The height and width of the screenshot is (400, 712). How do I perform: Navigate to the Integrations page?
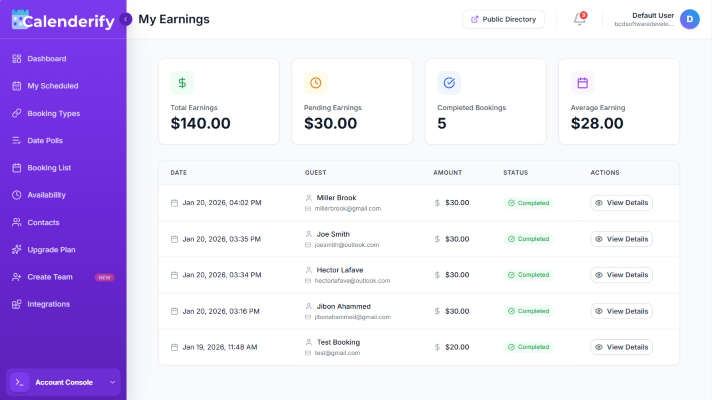tap(48, 304)
